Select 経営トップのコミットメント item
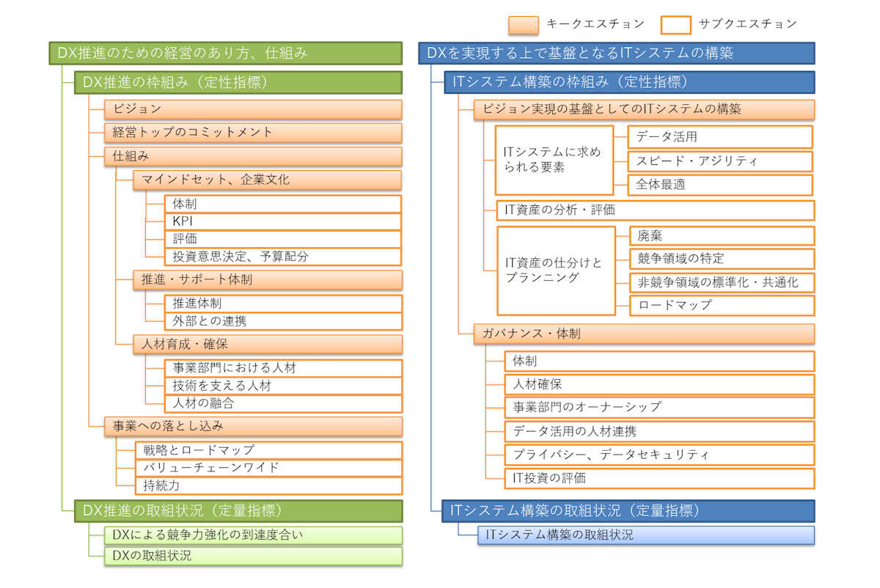This screenshot has height=588, width=880. 253,133
